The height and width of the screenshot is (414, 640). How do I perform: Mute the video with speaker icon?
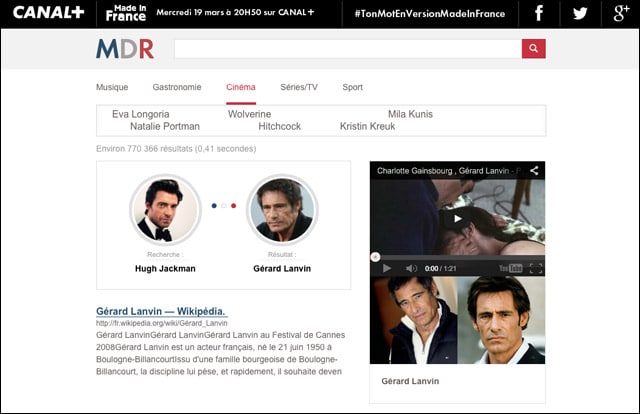(x=411, y=268)
